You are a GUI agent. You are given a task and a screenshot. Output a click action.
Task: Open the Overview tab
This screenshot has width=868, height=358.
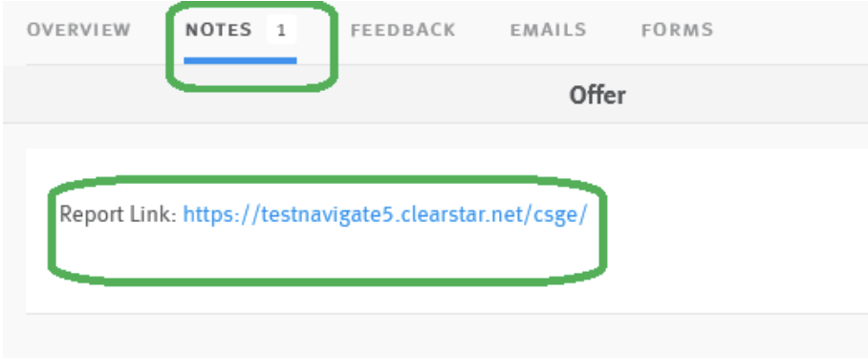tap(78, 30)
